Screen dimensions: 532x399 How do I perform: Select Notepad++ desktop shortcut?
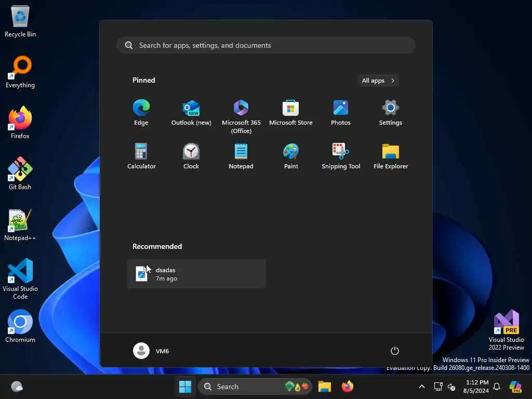(x=20, y=225)
